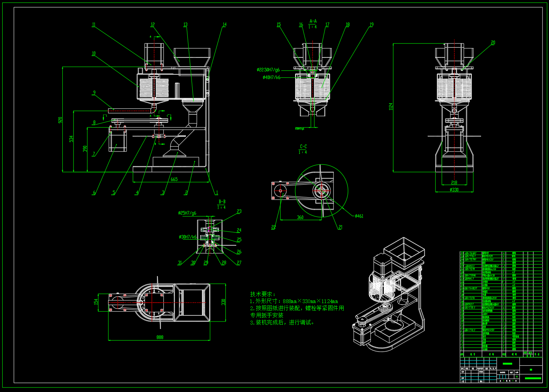
Task: Click part balloon number 13
Action: [x=186, y=25]
